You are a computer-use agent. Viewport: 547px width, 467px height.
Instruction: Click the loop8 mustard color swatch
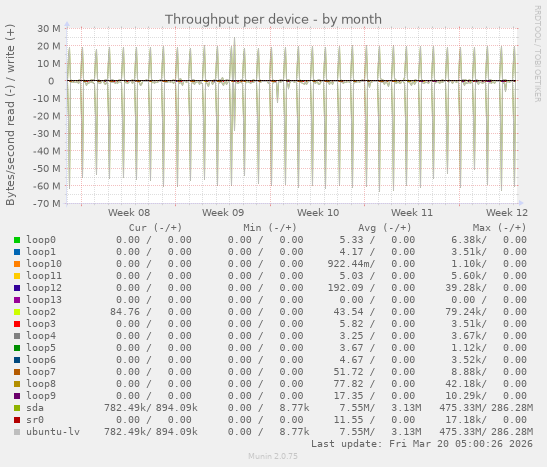click(17, 384)
